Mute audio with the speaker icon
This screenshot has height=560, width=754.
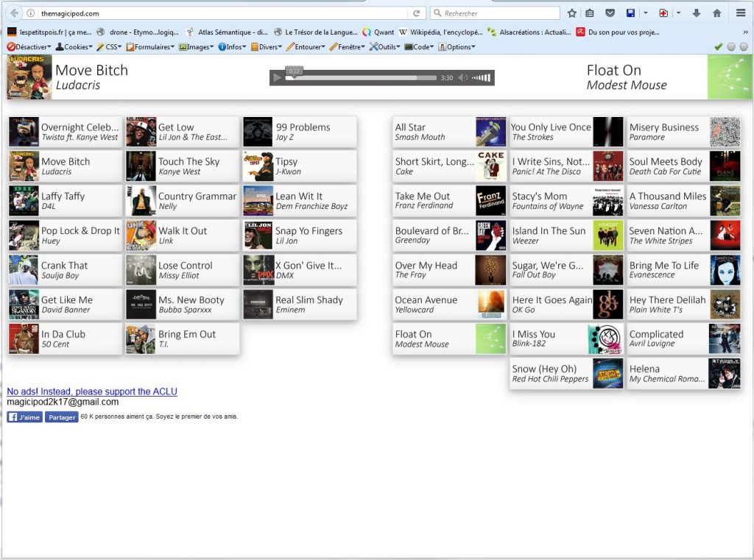(x=462, y=78)
